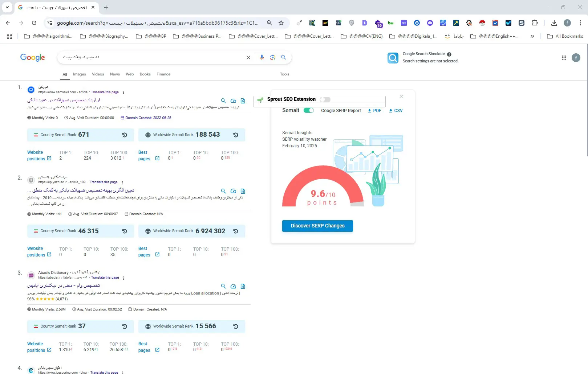
Task: Click the Google Search Simulator icon
Action: tap(393, 58)
